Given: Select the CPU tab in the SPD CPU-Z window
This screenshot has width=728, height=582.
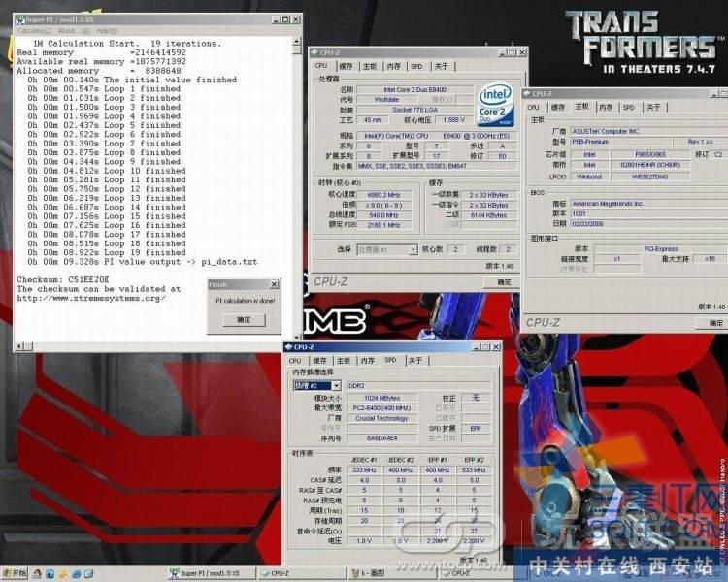Looking at the screenshot, I should click(295, 361).
